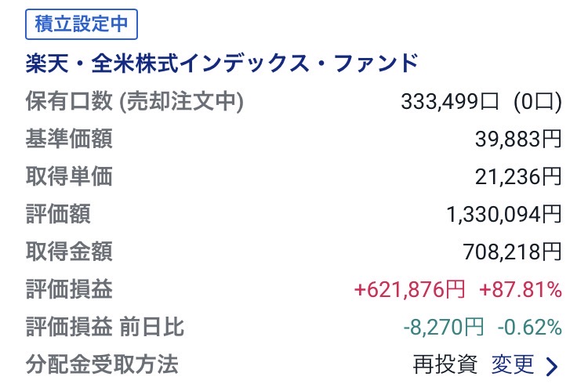Select the 333,499口 holdings value

[449, 101]
